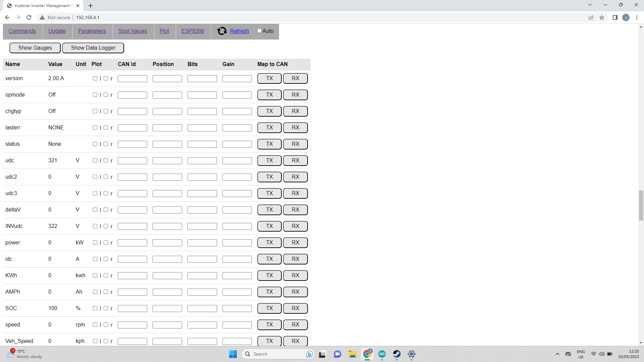The width and height of the screenshot is (644, 362).
Task: Click the share page icon in address bar
Action: 591,17
